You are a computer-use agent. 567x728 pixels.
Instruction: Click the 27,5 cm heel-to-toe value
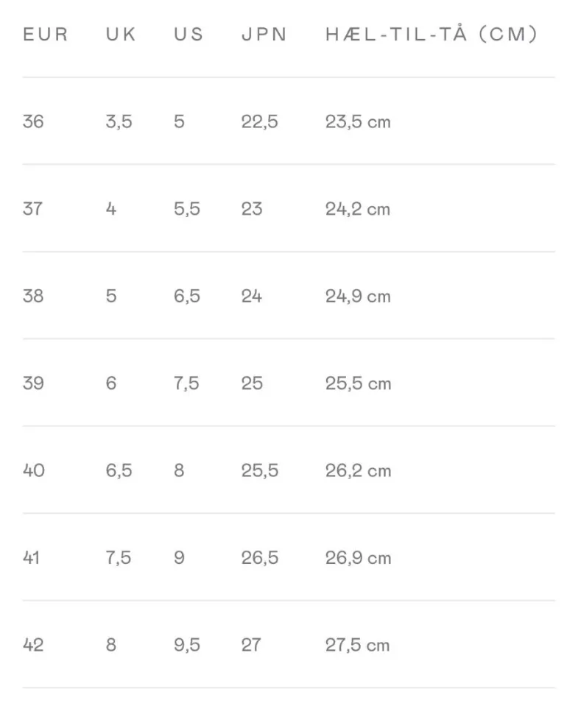[x=358, y=645]
